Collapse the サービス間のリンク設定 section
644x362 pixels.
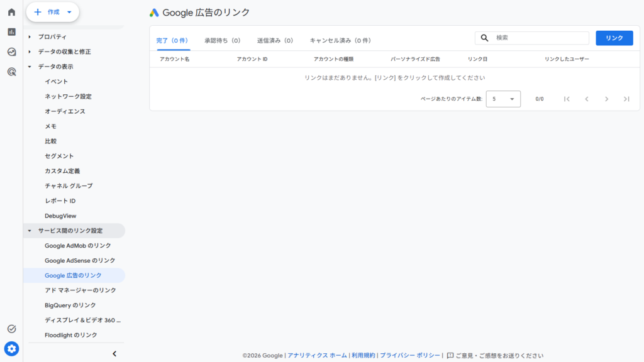tap(30, 231)
